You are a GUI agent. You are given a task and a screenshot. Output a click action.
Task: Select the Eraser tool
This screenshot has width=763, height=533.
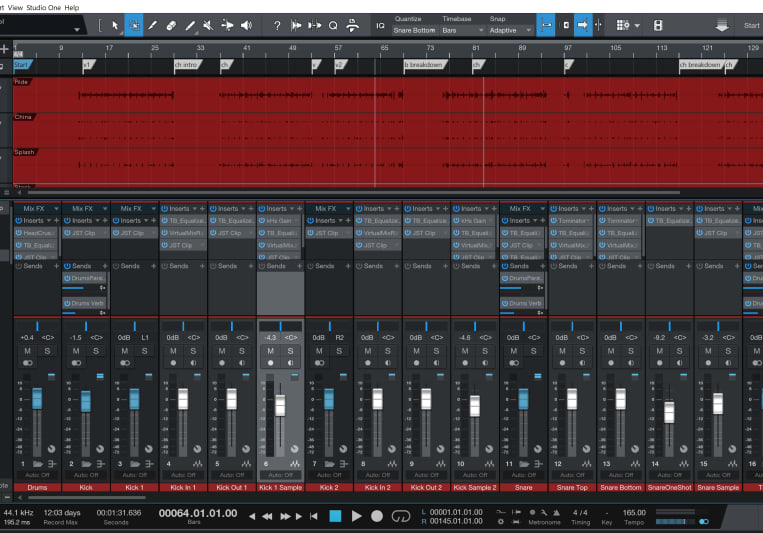171,25
